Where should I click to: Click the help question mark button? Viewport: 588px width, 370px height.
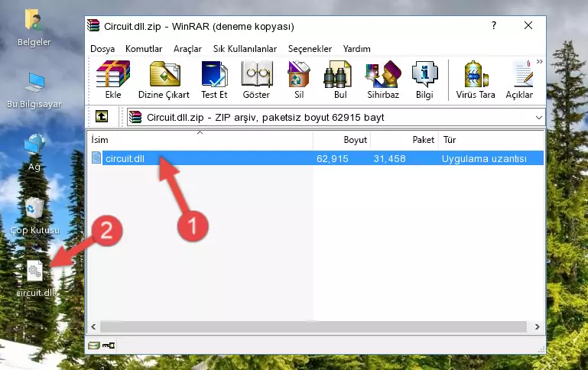click(494, 25)
